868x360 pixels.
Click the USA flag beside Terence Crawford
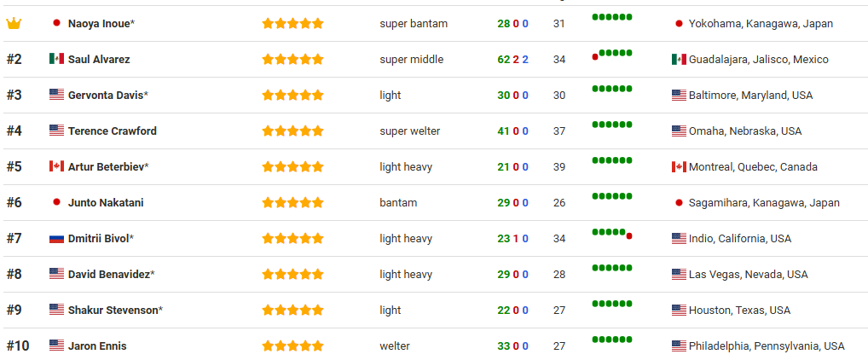coord(56,131)
